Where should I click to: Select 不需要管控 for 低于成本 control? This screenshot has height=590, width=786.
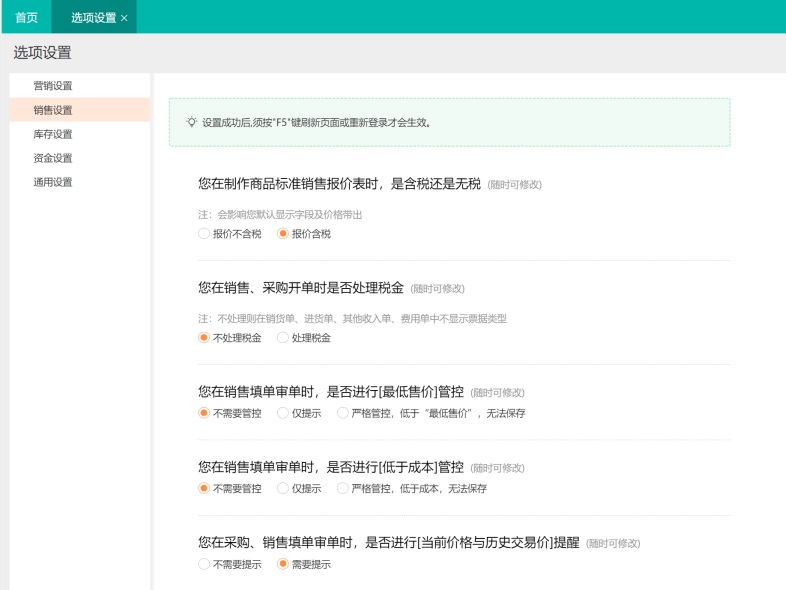pos(204,489)
